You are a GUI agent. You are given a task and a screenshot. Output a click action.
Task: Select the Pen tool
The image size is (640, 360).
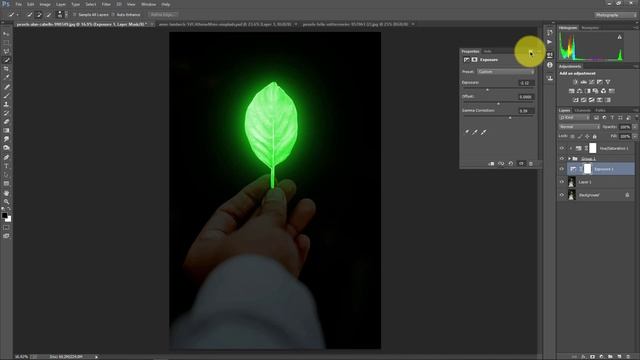pos(6,157)
